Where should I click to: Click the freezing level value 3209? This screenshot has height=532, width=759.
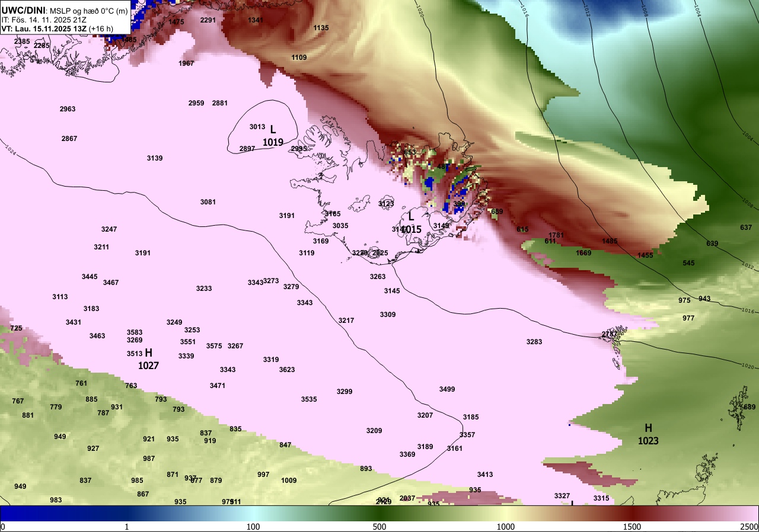tap(374, 431)
